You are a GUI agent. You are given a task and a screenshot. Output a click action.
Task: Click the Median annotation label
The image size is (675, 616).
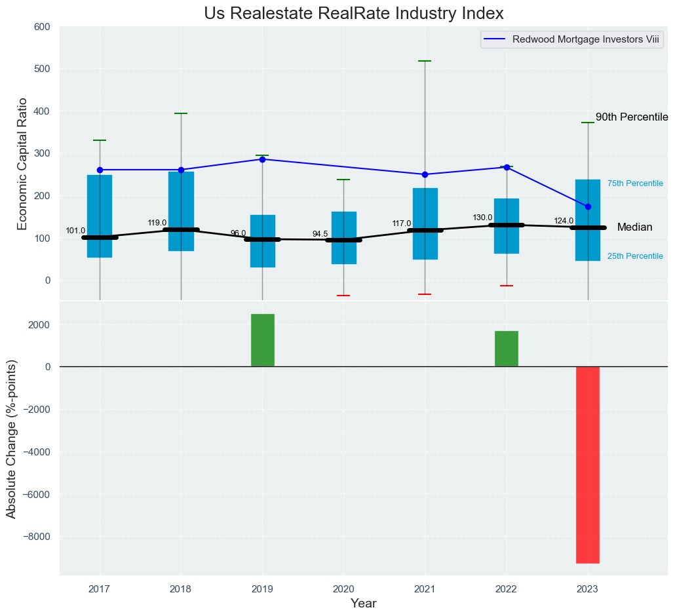point(634,227)
